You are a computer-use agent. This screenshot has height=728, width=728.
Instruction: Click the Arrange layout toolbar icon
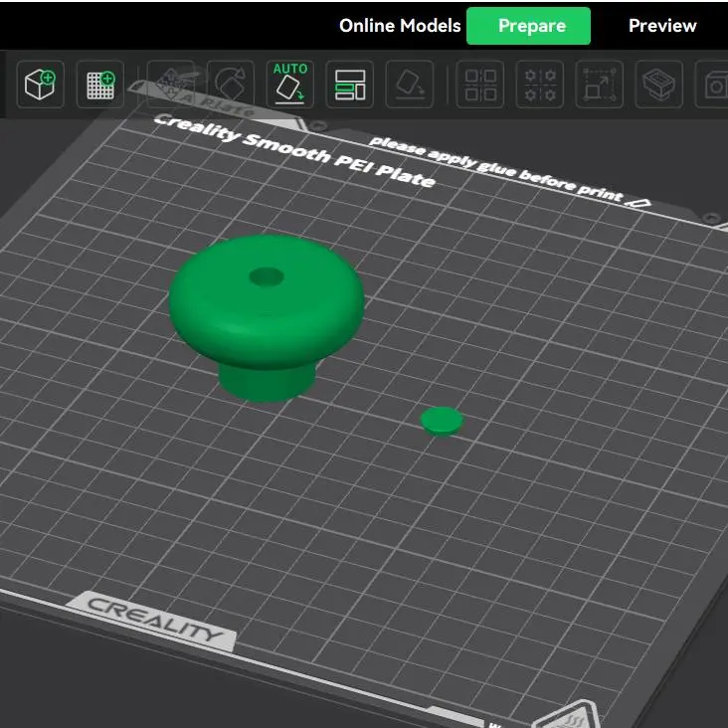[x=350, y=85]
